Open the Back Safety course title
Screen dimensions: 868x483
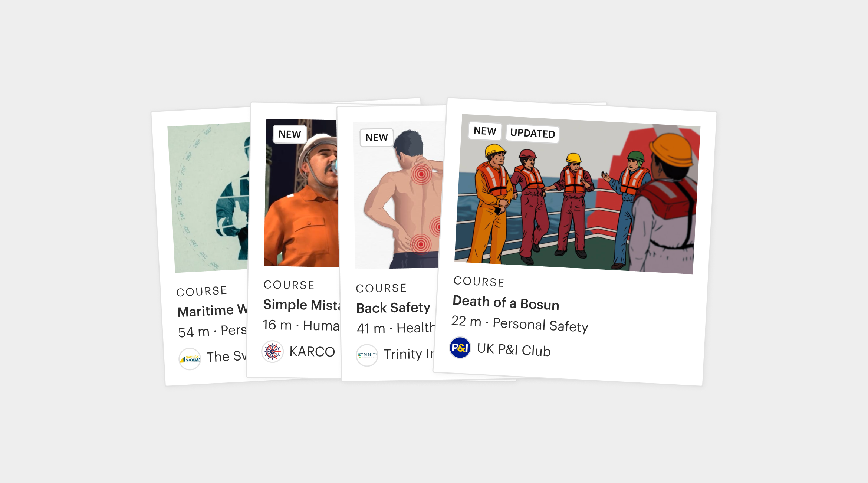point(393,308)
